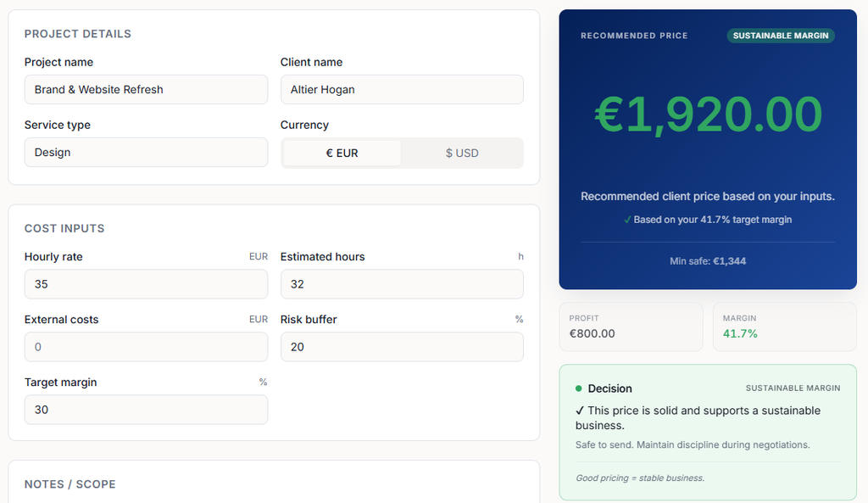
Task: Switch currency to $ USD
Action: tap(462, 153)
